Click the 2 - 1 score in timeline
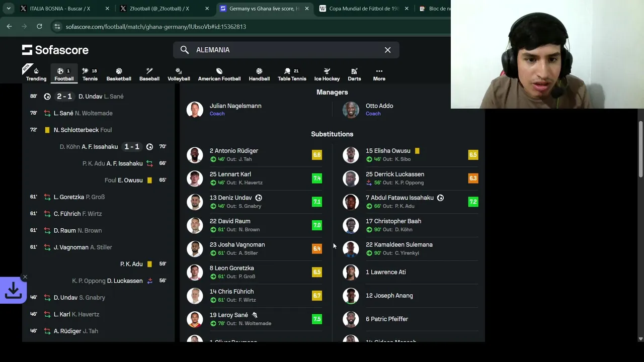Image resolution: width=644 pixels, height=362 pixels. (64, 96)
